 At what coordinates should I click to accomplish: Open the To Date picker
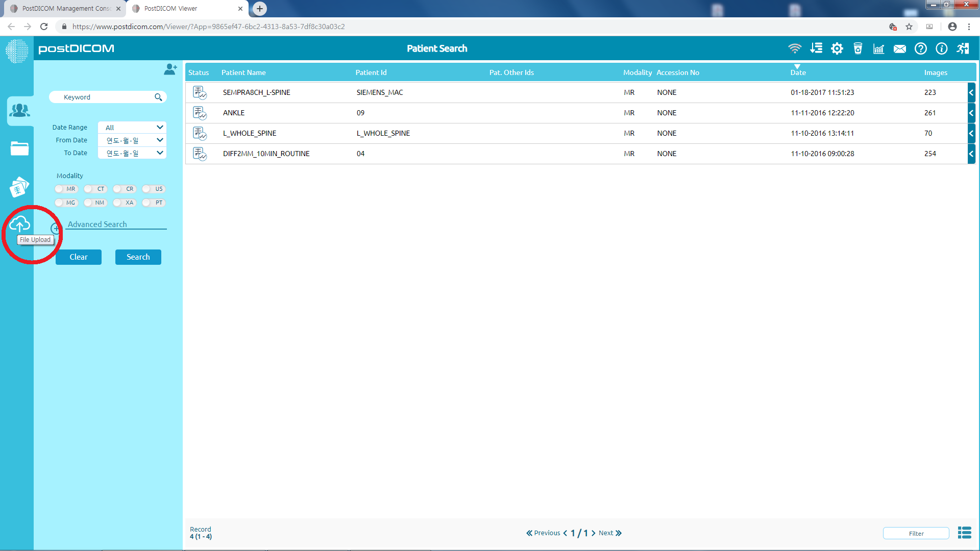[132, 153]
